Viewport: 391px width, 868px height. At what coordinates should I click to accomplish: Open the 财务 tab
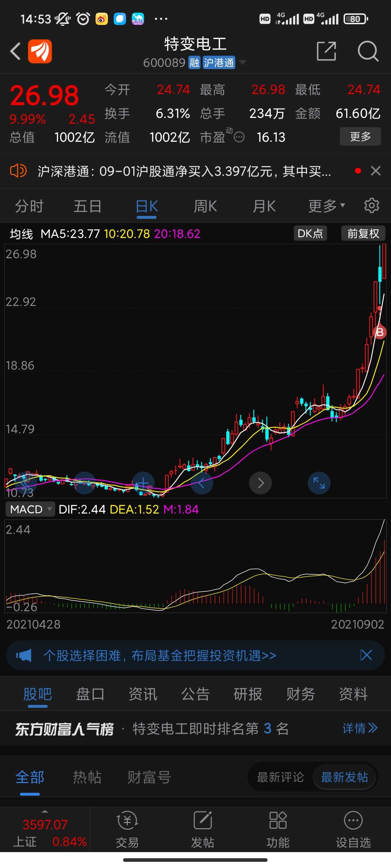(301, 694)
